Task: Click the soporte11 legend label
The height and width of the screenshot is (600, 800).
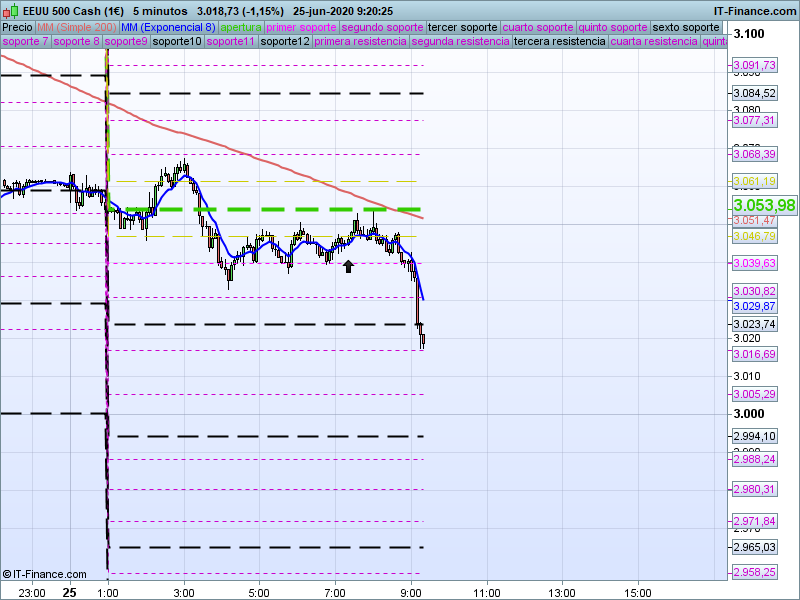Action: [231, 41]
